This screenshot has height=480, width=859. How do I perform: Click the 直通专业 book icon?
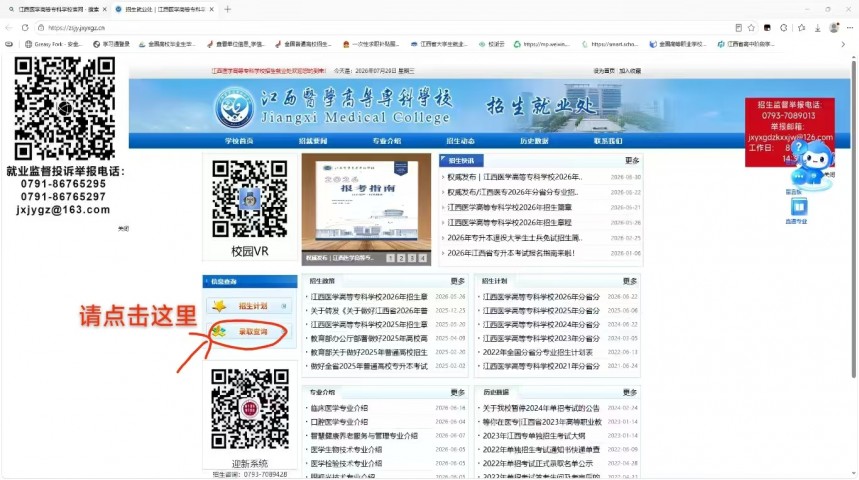[798, 207]
